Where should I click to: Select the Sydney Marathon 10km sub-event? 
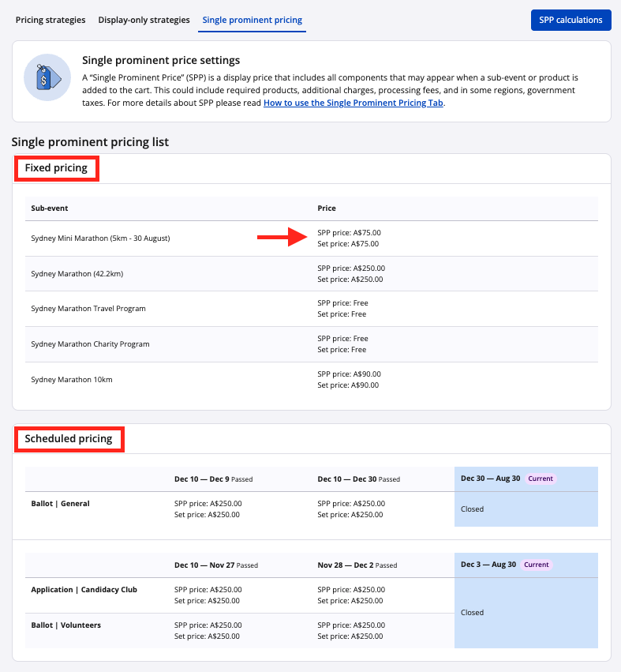[72, 380]
